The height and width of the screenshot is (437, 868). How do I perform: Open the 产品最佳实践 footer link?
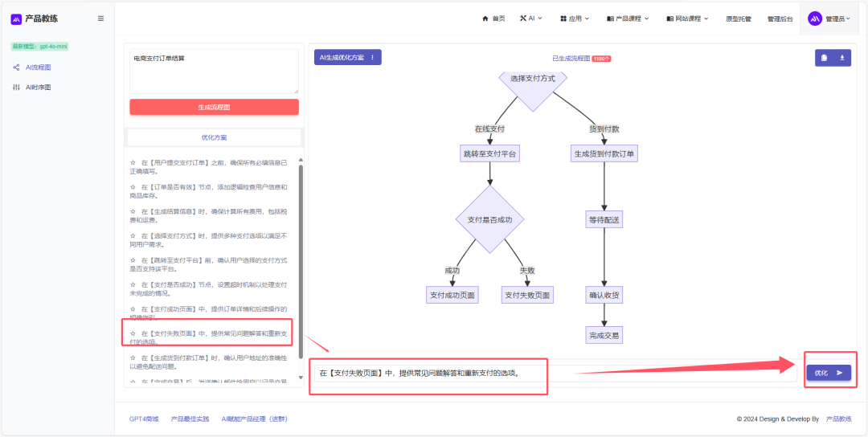tap(190, 419)
